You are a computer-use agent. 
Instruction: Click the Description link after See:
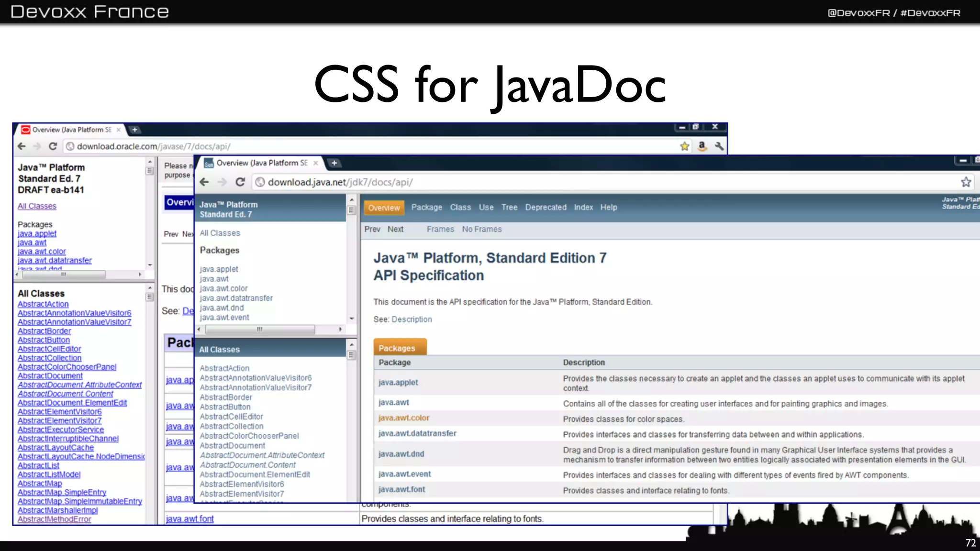coord(412,319)
